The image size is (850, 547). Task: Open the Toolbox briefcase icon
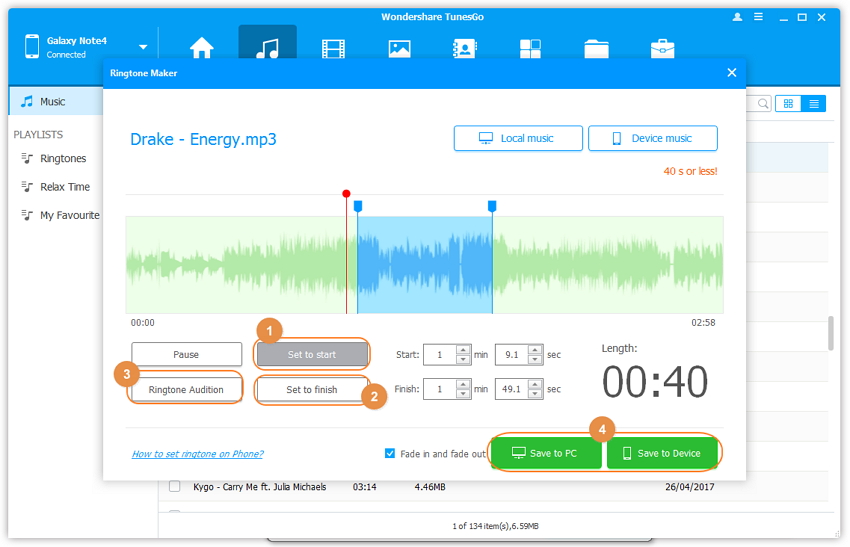(661, 49)
